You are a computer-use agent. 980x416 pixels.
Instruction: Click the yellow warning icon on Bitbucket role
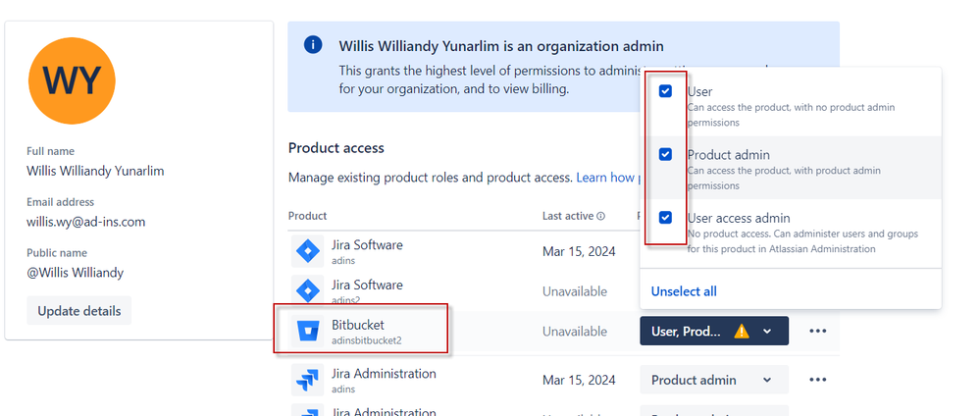pos(742,331)
